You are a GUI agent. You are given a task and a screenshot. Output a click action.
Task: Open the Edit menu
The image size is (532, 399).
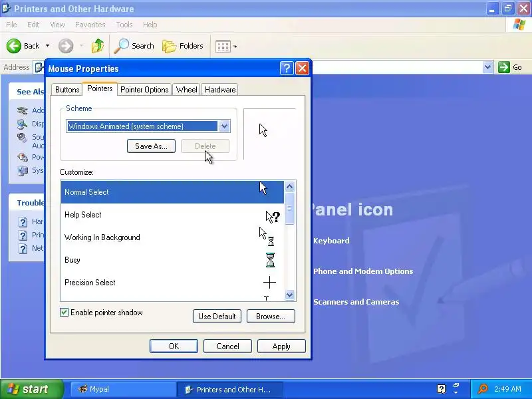click(33, 25)
